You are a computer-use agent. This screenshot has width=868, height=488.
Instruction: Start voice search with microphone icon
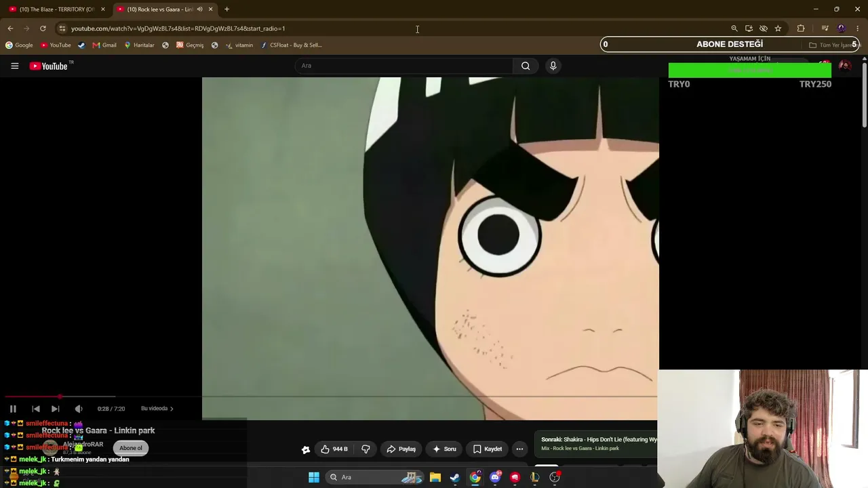553,66
